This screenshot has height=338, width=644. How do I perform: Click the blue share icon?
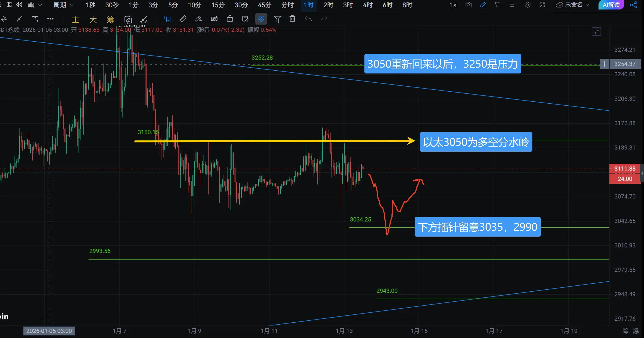tap(633, 5)
